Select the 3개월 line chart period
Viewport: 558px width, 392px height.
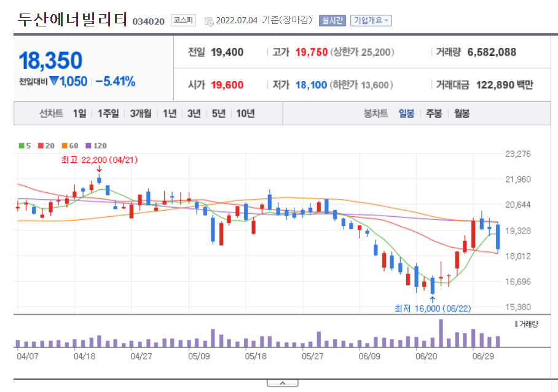141,114
